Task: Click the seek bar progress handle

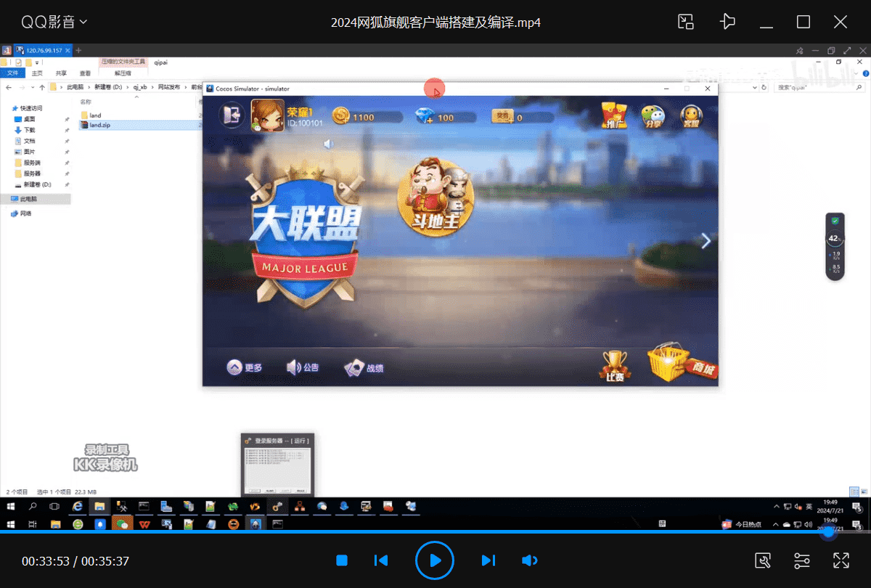Action: (828, 532)
